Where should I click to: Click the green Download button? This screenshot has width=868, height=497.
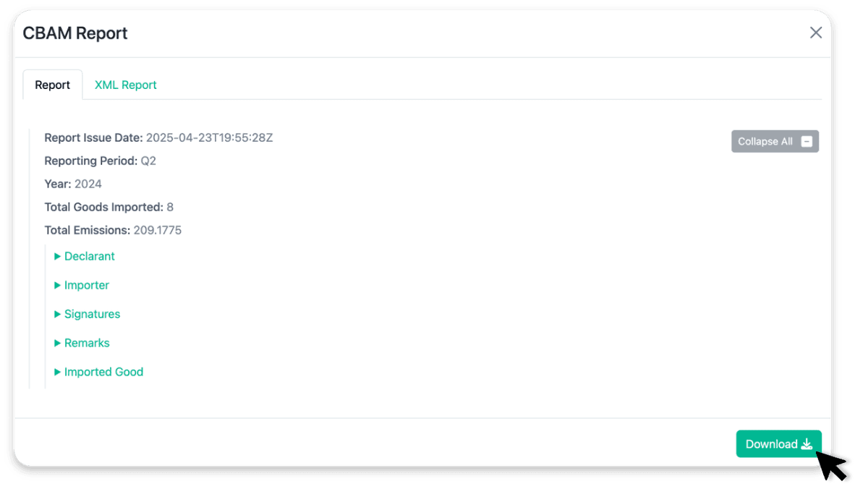click(x=779, y=444)
